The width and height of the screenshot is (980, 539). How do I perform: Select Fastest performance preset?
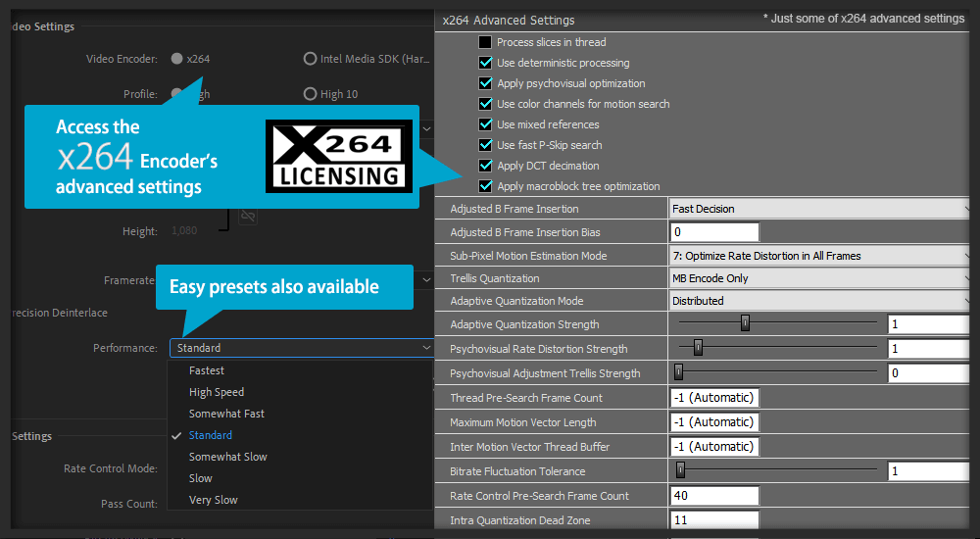207,370
